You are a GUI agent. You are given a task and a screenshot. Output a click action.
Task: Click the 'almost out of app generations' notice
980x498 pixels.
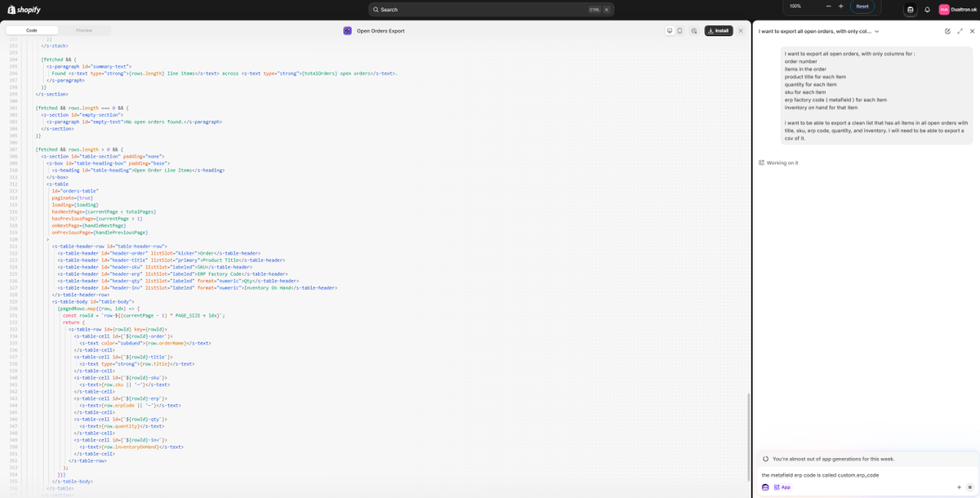click(866, 459)
